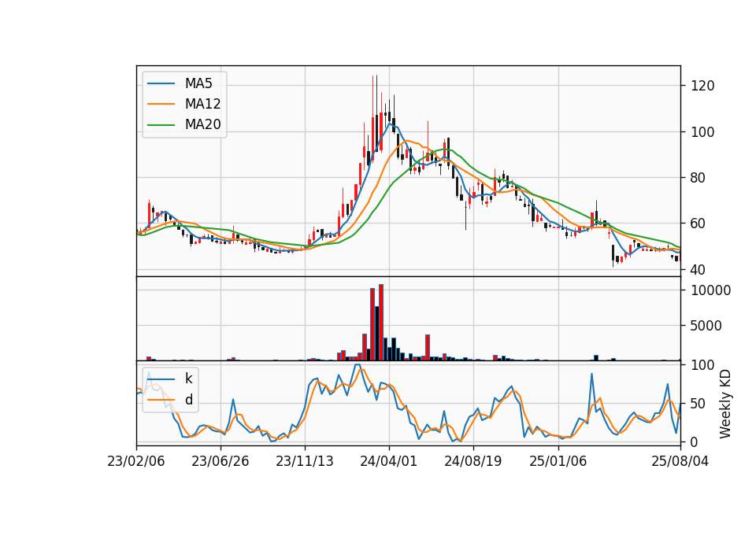This screenshot has width=756, height=543.
Task: Click the MA5 legend label
Action: pyautogui.click(x=198, y=83)
